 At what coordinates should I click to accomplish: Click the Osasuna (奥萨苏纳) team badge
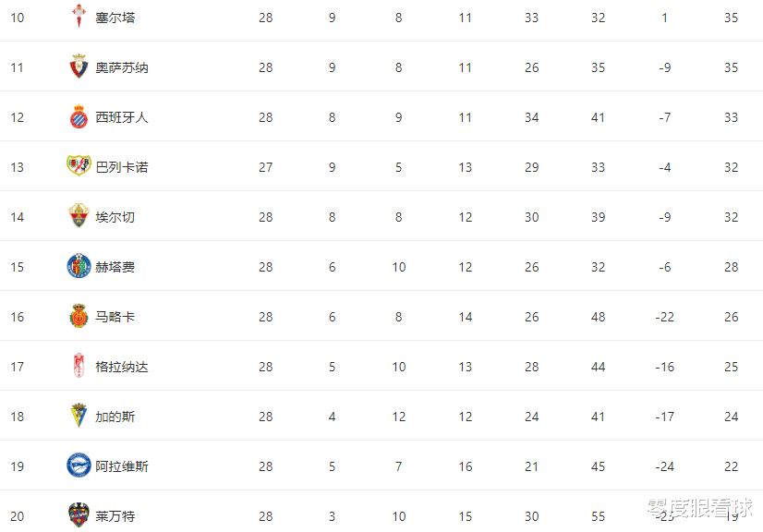(79, 66)
